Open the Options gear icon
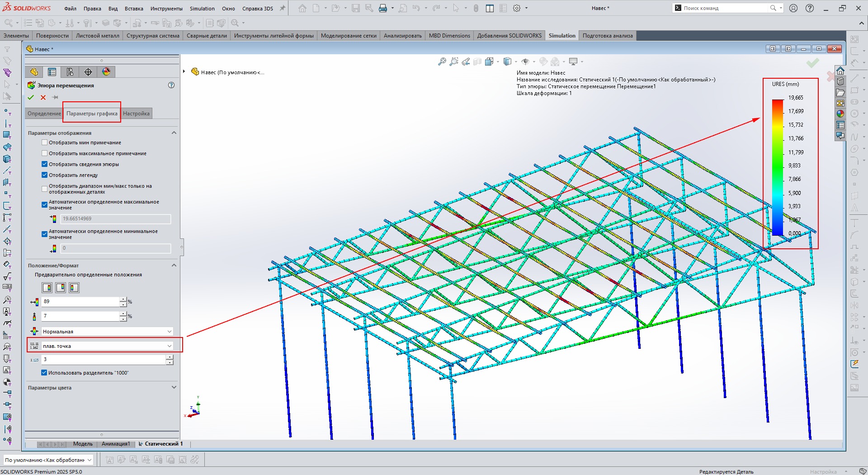Viewport: 868px width, 475px height. [x=517, y=8]
